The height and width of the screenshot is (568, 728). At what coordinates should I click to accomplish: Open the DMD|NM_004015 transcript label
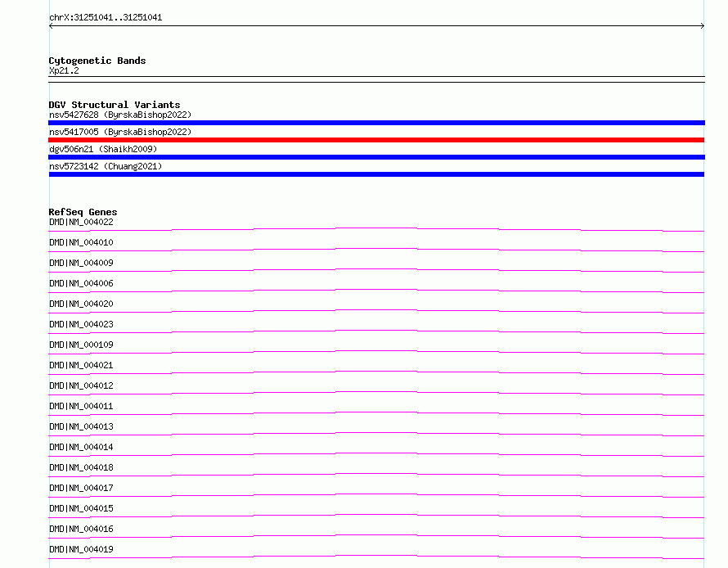point(81,508)
